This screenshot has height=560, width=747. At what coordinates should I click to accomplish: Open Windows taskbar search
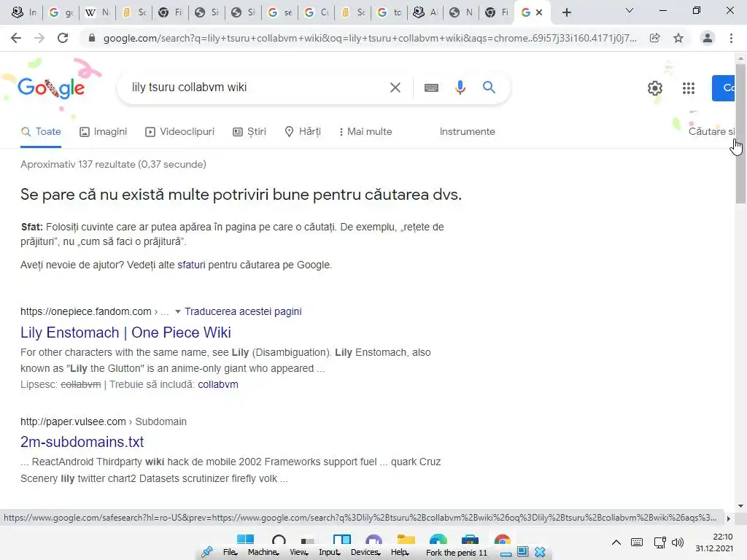point(279,540)
